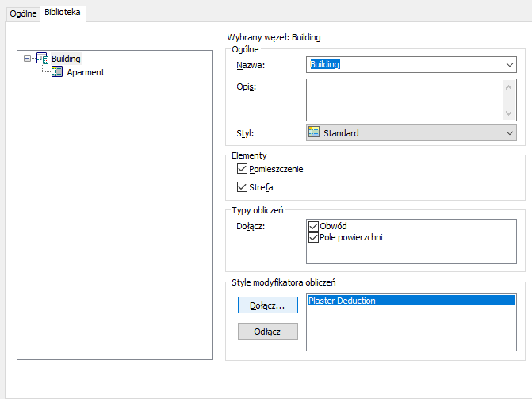Switch to the Ogólne tab
The height and width of the screenshot is (399, 532).
[x=23, y=13]
